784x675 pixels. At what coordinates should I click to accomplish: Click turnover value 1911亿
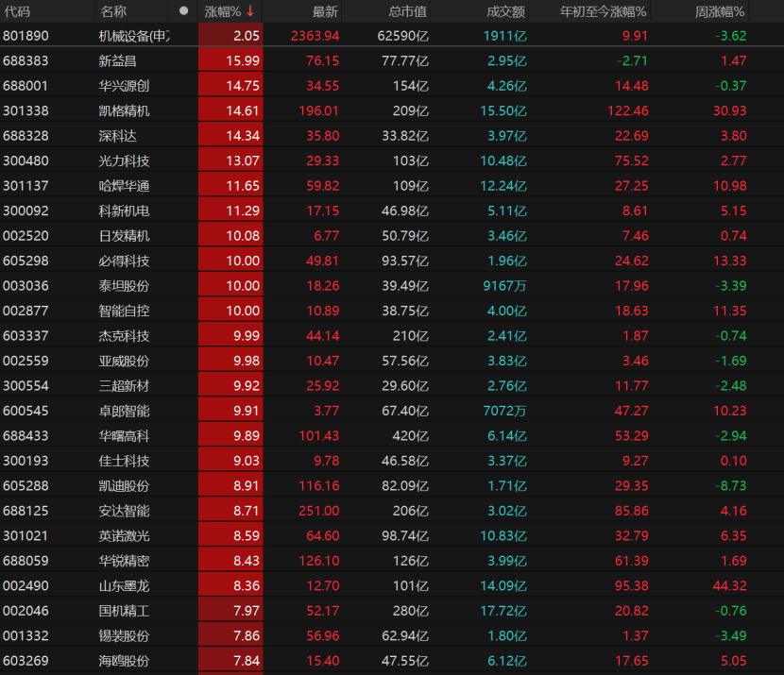tap(505, 36)
